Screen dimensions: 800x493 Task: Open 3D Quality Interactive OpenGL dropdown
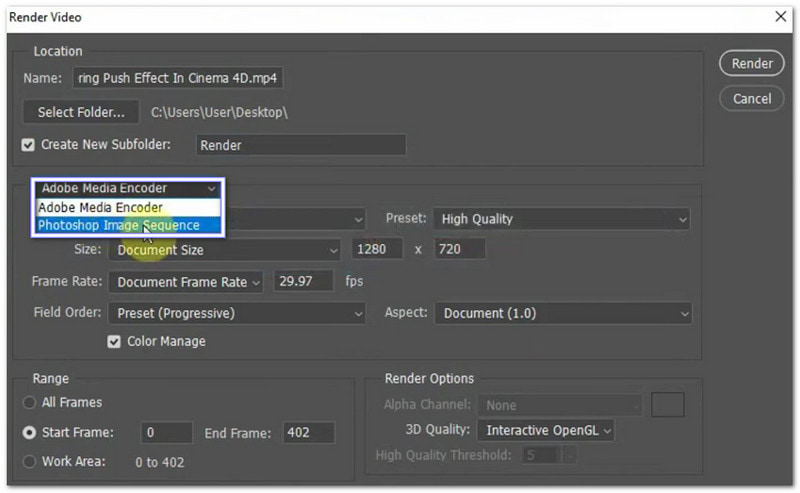tap(545, 431)
